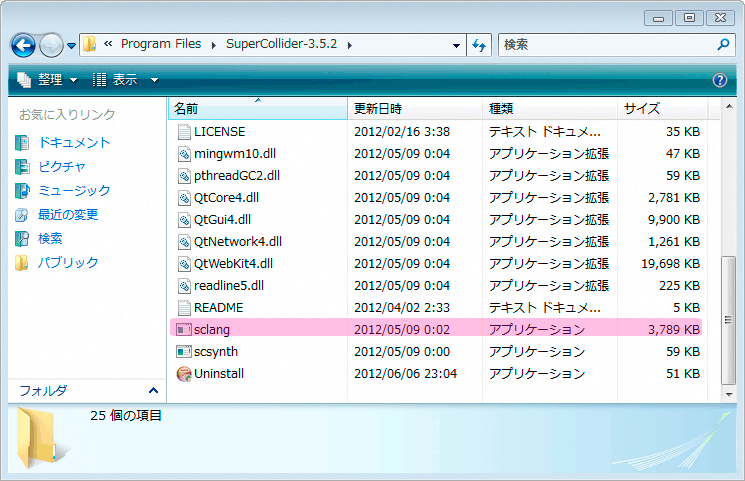Sort files by サイズ column header

click(641, 108)
